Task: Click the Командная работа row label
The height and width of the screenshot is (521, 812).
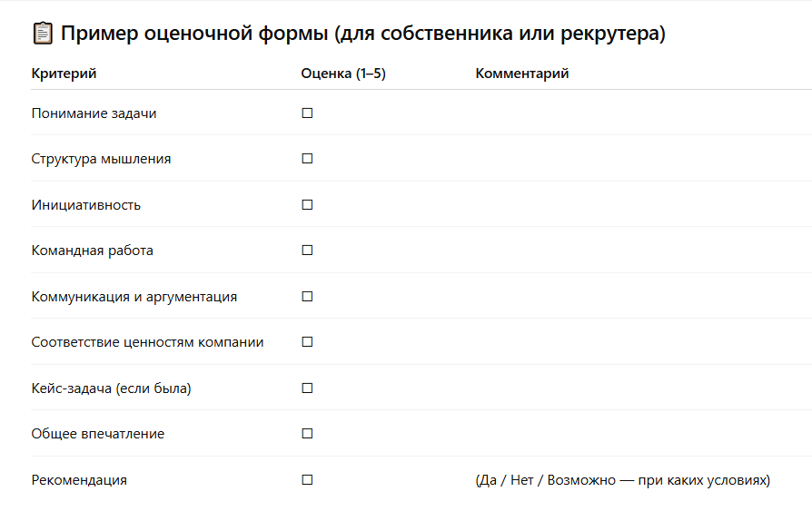Action: point(92,251)
